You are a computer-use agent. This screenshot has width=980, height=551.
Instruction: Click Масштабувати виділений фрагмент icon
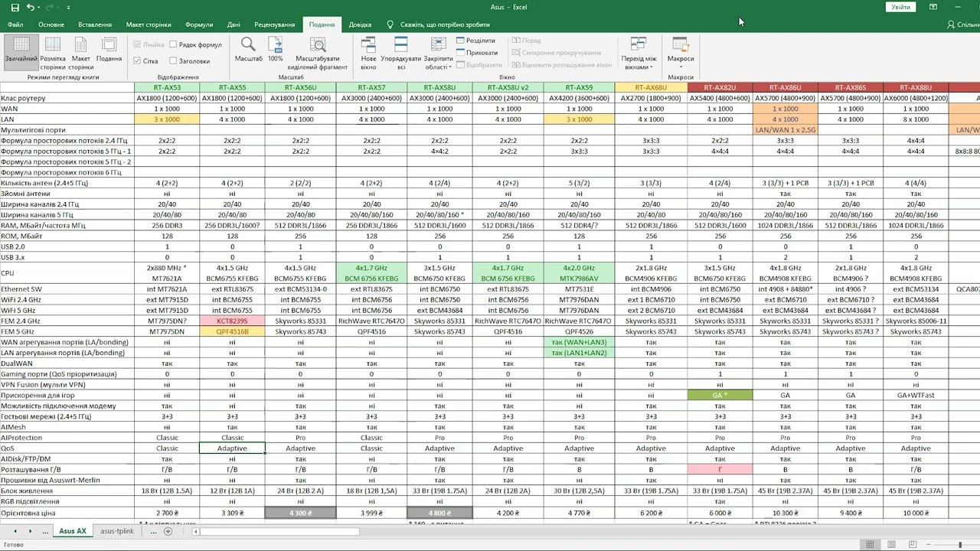pyautogui.click(x=317, y=53)
